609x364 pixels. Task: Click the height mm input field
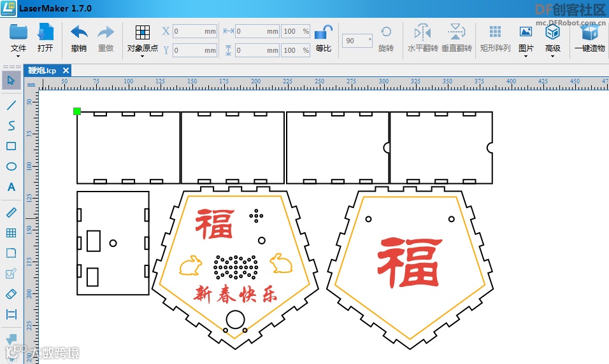click(257, 50)
